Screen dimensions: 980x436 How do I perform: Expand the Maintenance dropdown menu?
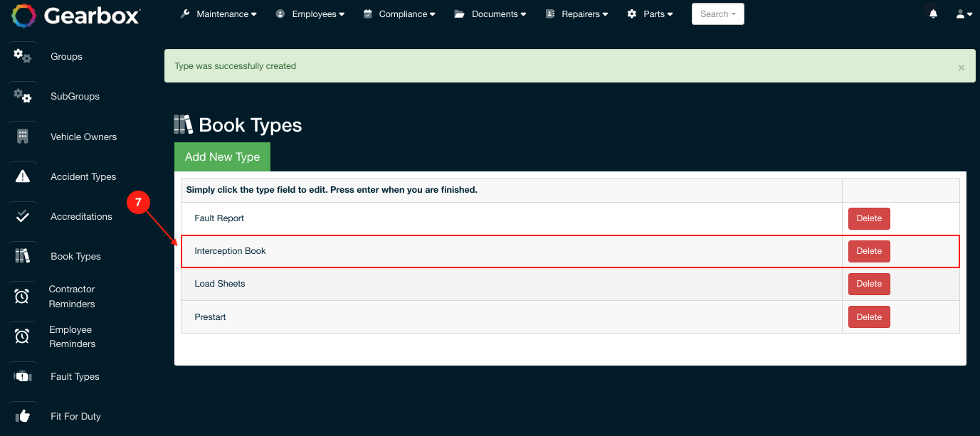218,14
